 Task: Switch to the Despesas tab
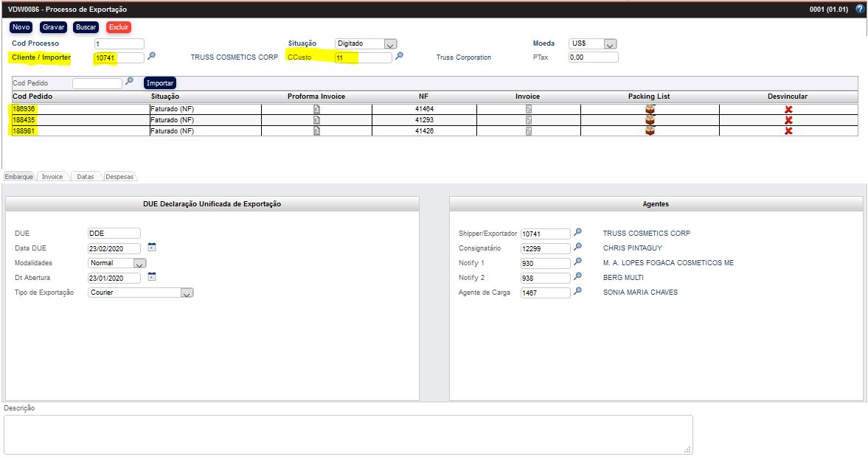tap(119, 177)
